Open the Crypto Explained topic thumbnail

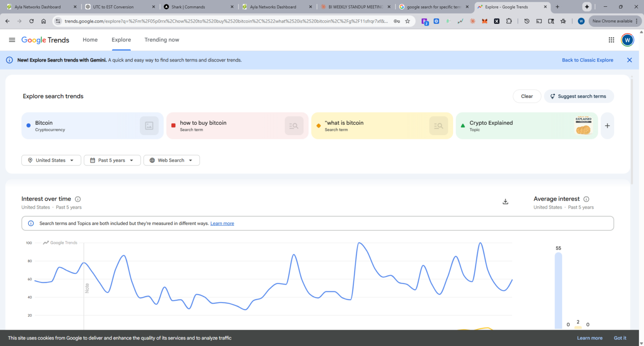coord(583,126)
